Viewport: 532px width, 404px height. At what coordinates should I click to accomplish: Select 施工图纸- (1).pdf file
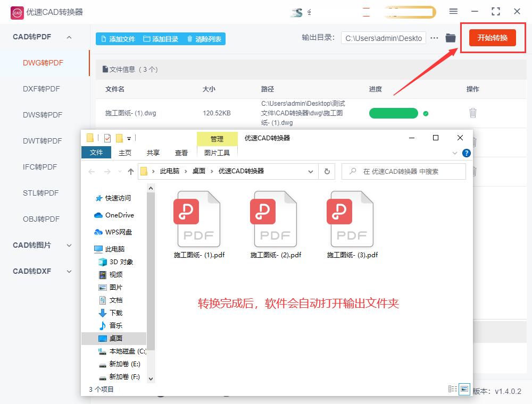199,225
